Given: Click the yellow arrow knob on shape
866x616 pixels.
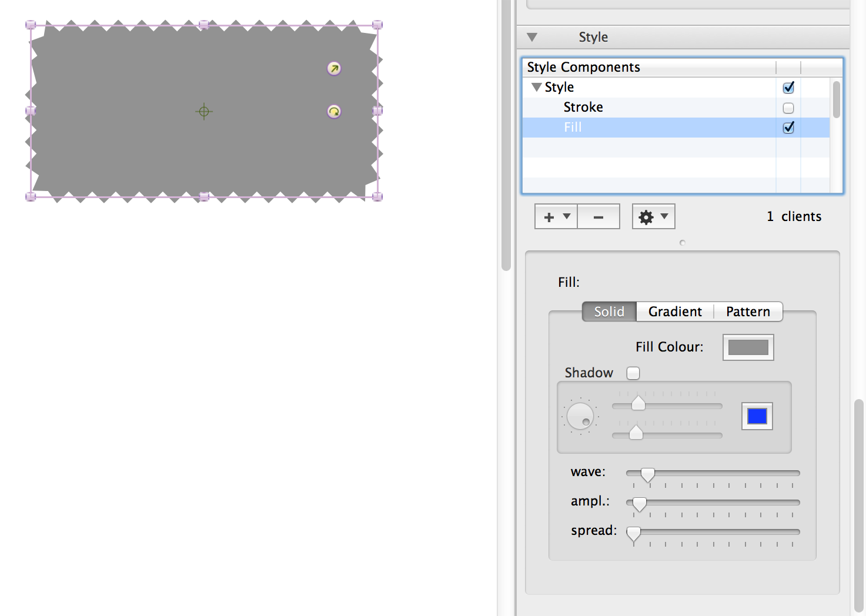Looking at the screenshot, I should click(334, 69).
